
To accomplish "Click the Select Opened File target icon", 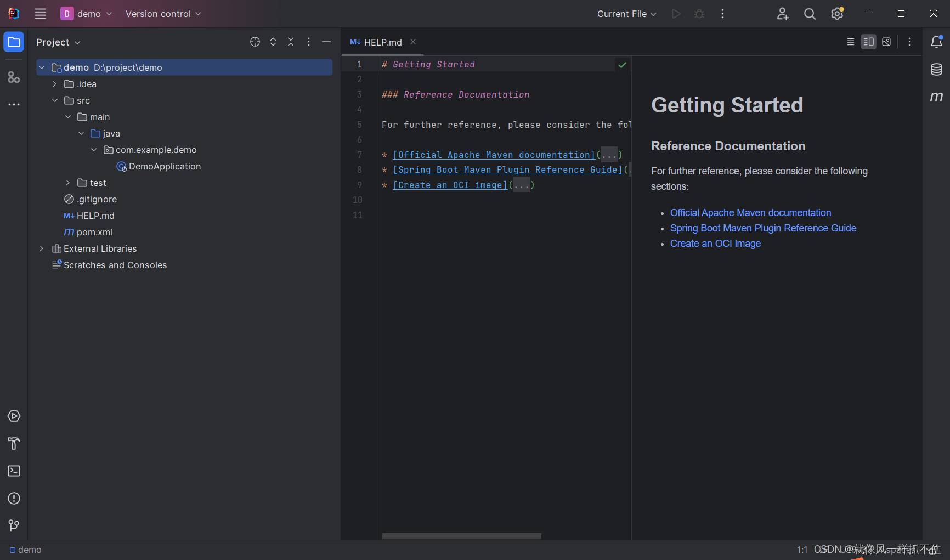I will click(x=255, y=42).
